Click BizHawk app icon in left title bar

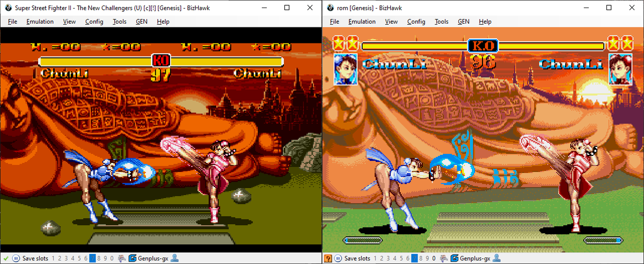8,8
